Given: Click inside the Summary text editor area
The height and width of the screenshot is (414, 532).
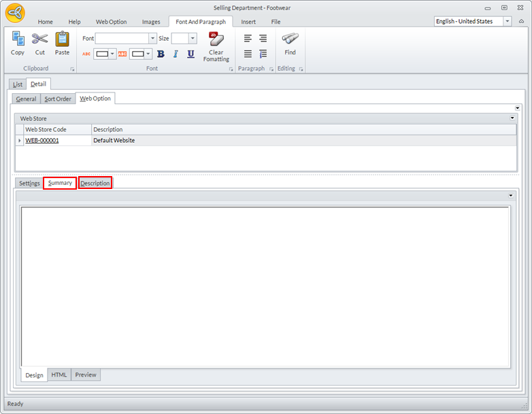Looking at the screenshot, I should click(265, 286).
